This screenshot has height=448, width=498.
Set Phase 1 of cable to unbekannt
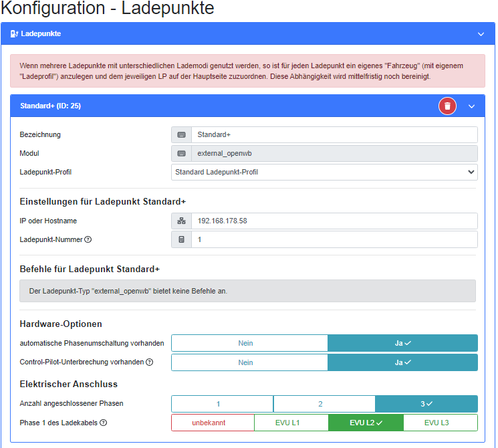click(213, 423)
